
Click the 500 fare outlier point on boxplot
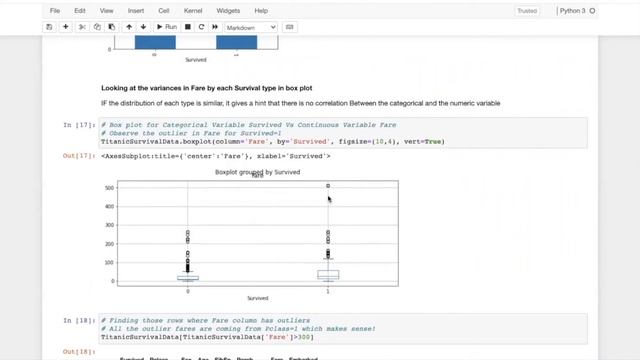pos(328,186)
